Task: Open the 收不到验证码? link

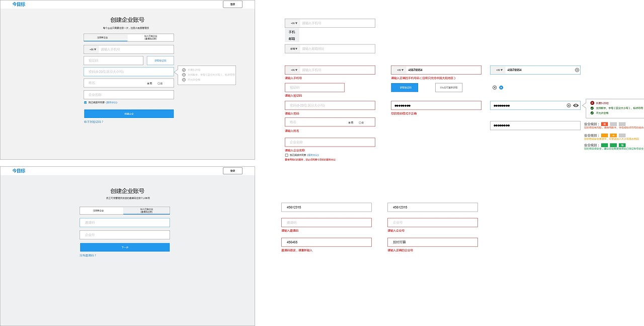Action: pos(94,121)
